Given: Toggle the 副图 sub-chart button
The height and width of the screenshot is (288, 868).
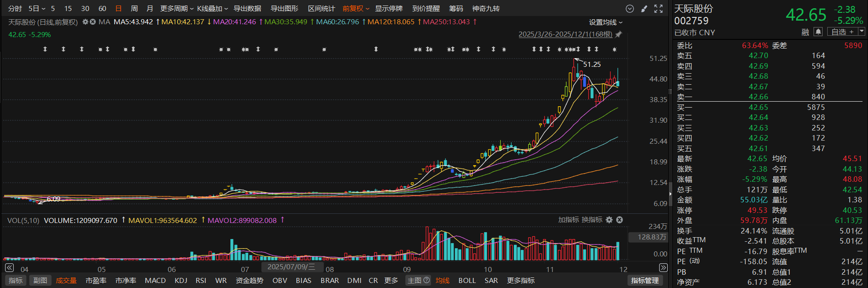Looking at the screenshot, I should tap(40, 280).
